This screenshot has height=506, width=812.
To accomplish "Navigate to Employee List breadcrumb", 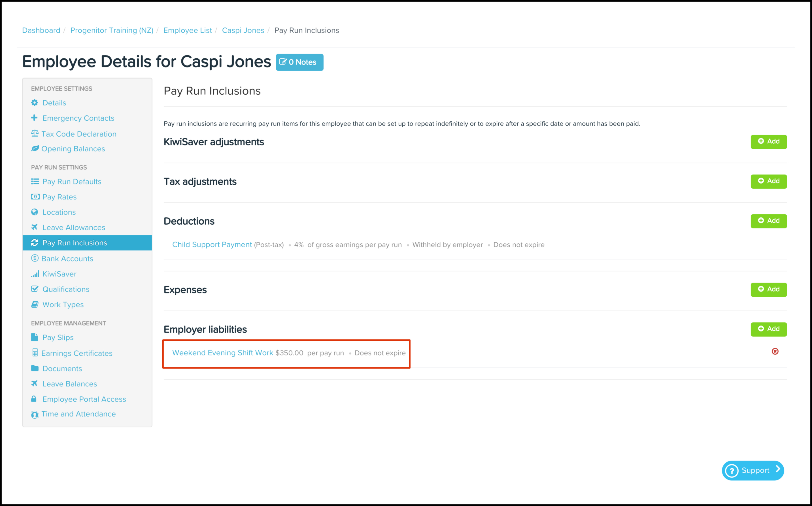I will [187, 30].
